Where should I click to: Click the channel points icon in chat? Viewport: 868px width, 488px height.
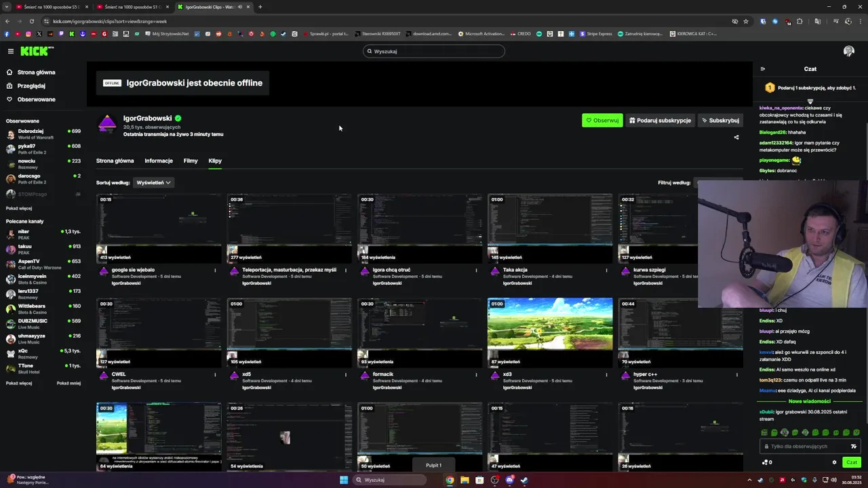click(766, 462)
